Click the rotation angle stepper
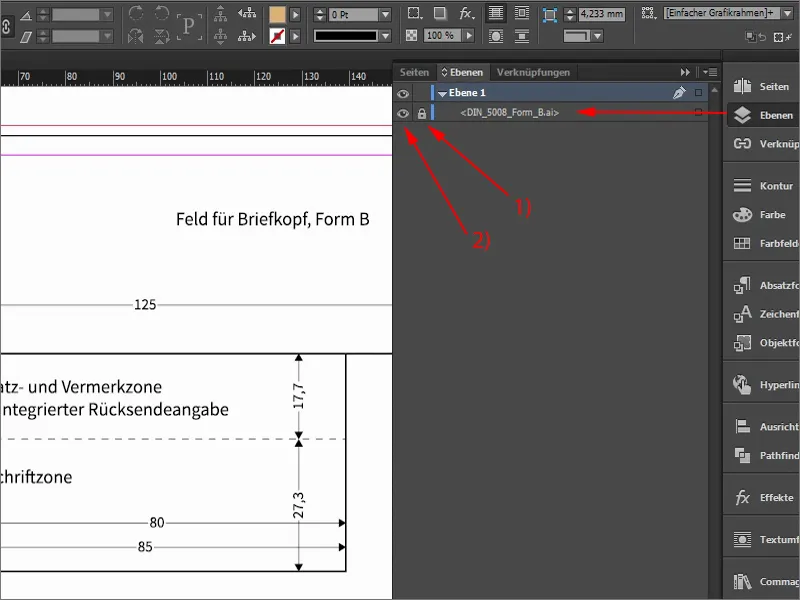 tap(43, 15)
